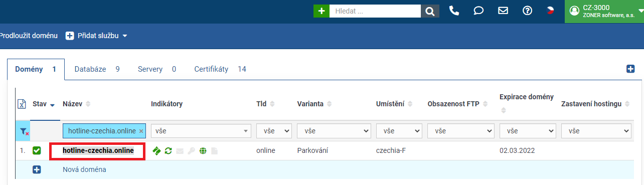Open the phone contact icon
Image resolution: width=644 pixels, height=185 pixels.
point(454,11)
